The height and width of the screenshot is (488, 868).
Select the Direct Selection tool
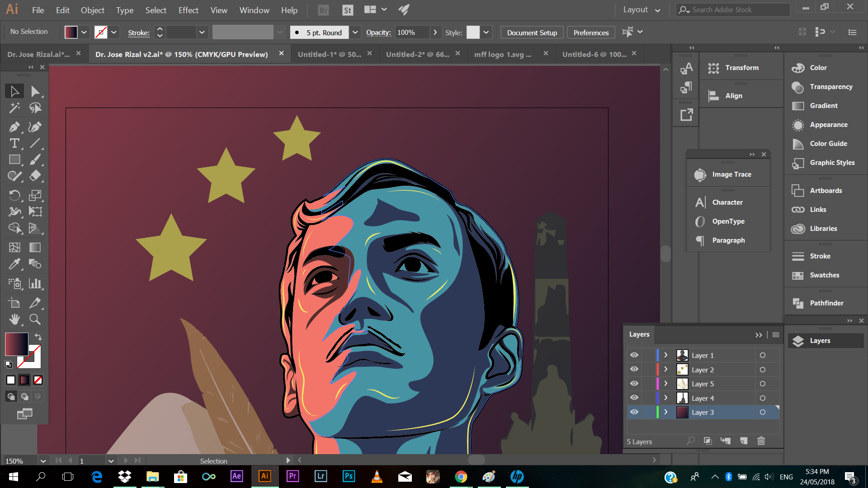pyautogui.click(x=35, y=91)
